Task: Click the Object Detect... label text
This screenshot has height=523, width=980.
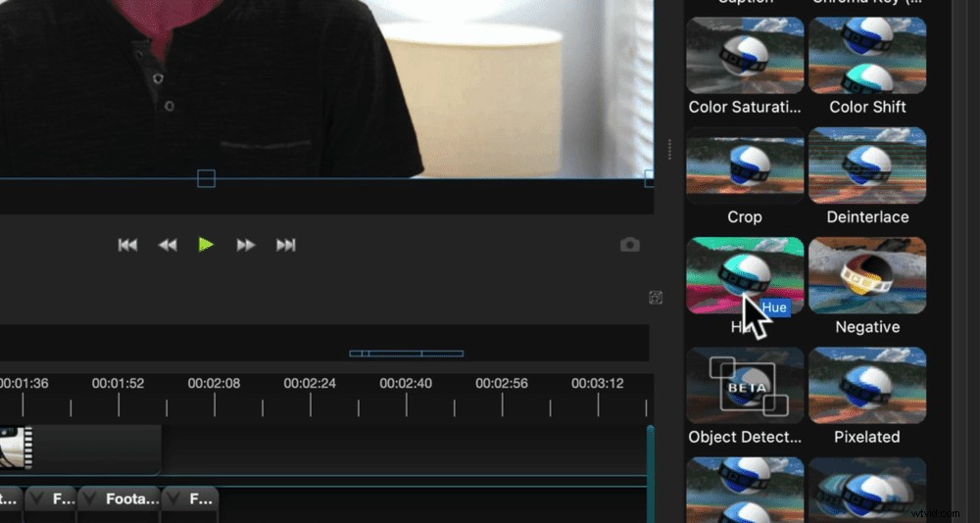Action: (x=745, y=437)
